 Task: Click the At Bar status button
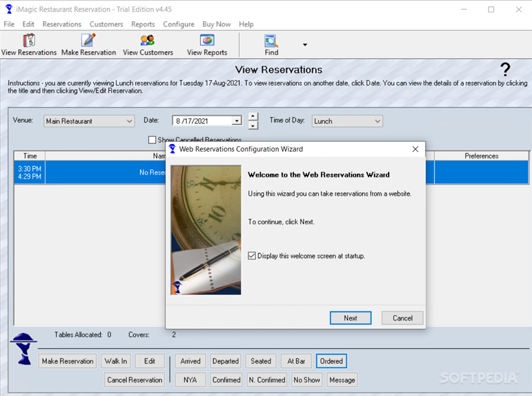pyautogui.click(x=296, y=361)
